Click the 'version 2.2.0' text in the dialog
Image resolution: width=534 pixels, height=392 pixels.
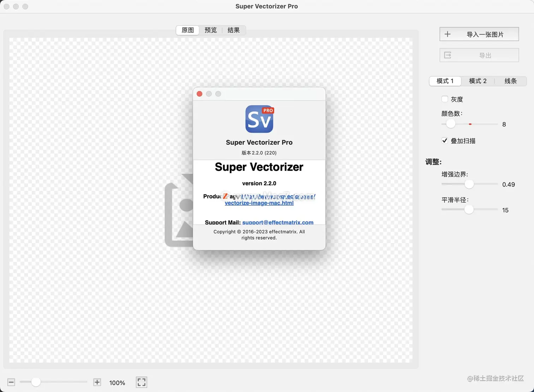click(x=259, y=183)
